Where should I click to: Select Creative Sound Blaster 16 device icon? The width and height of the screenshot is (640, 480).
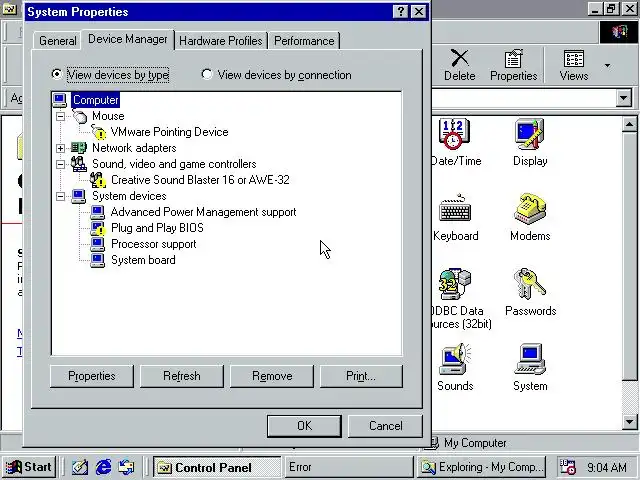pyautogui.click(x=98, y=180)
